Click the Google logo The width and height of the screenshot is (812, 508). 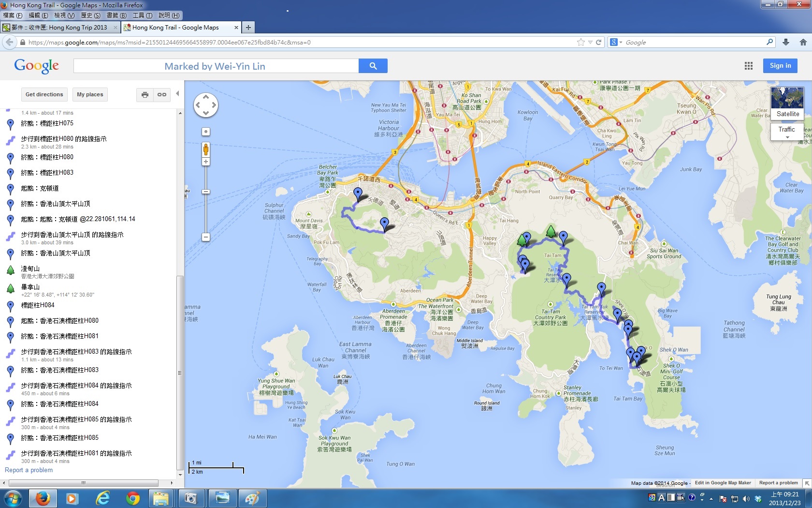(37, 66)
